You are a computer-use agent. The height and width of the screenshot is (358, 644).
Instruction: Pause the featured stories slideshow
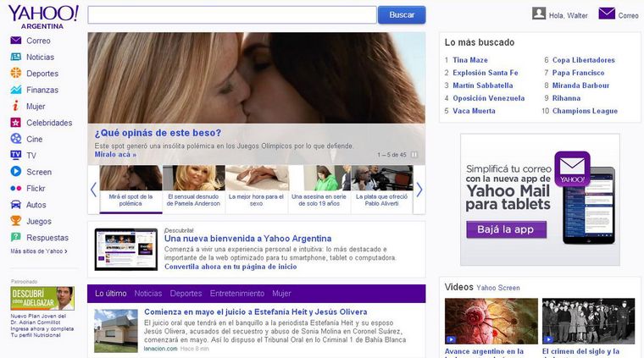point(414,155)
